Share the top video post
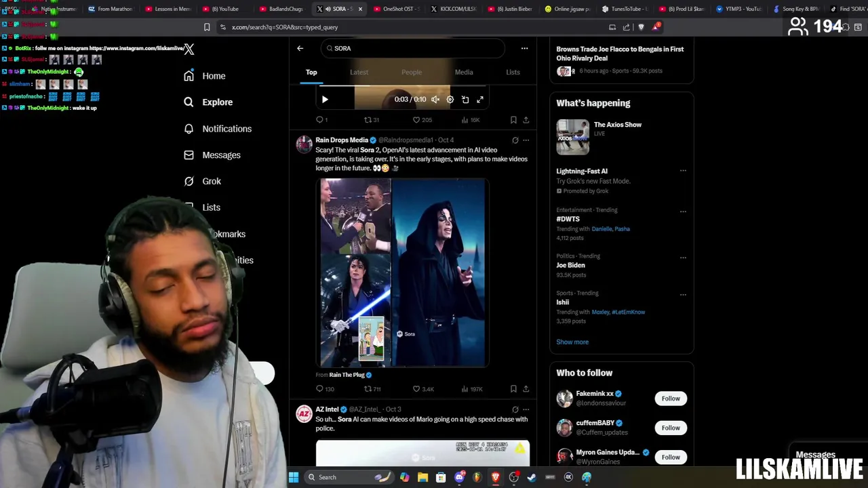Screen dimensions: 868x488 (x=526, y=120)
